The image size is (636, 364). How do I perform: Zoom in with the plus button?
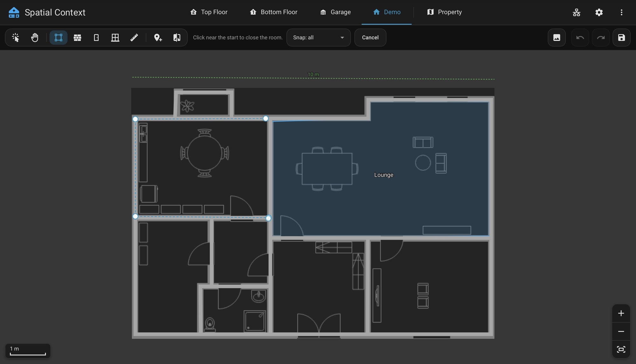click(621, 313)
